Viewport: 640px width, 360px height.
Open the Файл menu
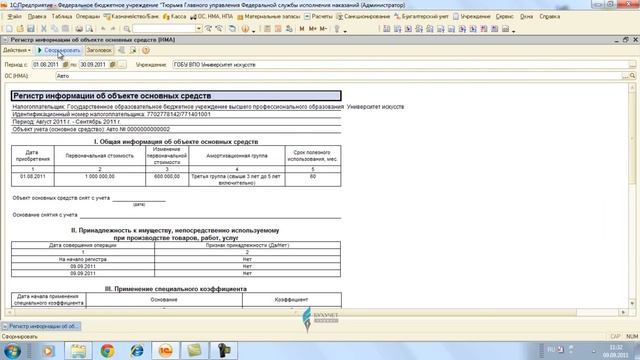click(14, 16)
